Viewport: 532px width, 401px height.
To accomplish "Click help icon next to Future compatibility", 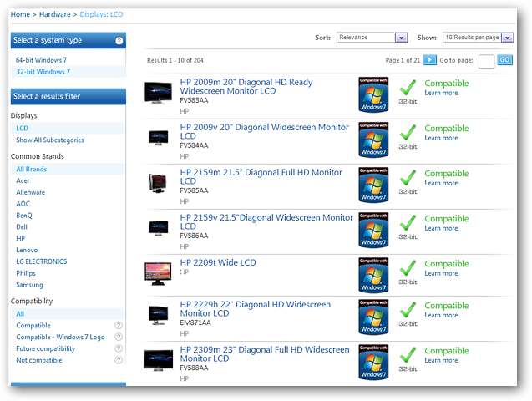I will point(119,348).
